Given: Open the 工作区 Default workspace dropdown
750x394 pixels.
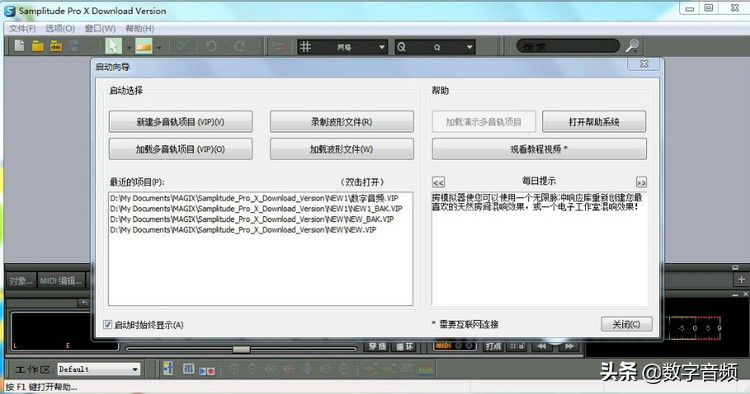Looking at the screenshot, I should tap(99, 369).
